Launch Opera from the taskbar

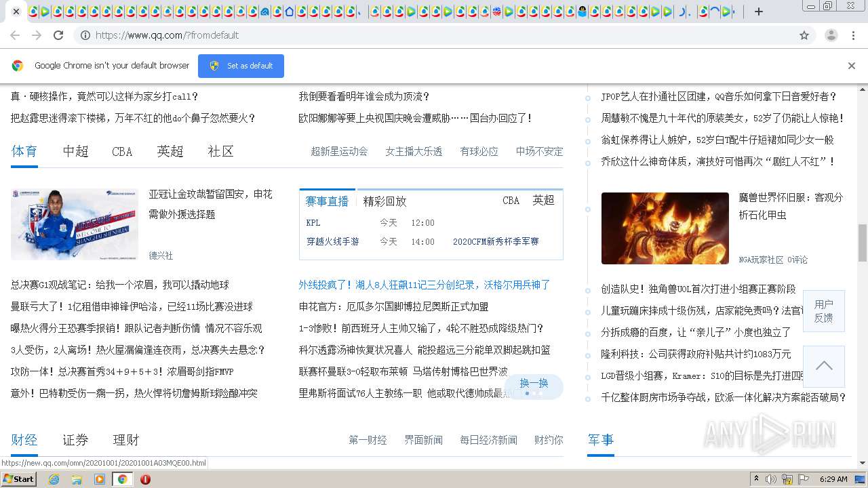point(145,479)
